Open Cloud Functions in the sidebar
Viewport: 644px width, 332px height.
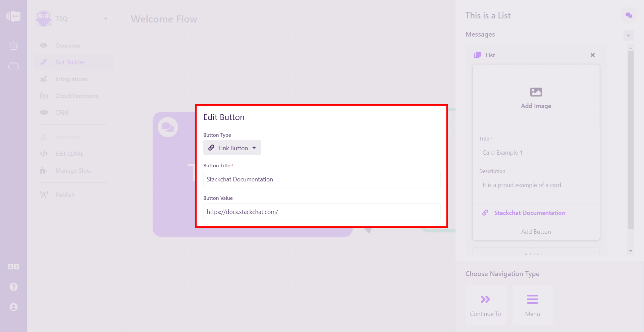74,96
